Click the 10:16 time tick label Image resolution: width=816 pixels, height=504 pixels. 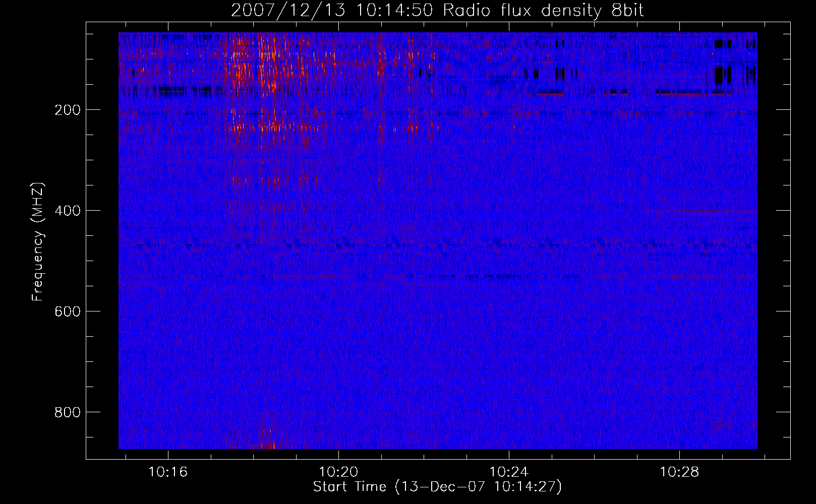coord(168,472)
